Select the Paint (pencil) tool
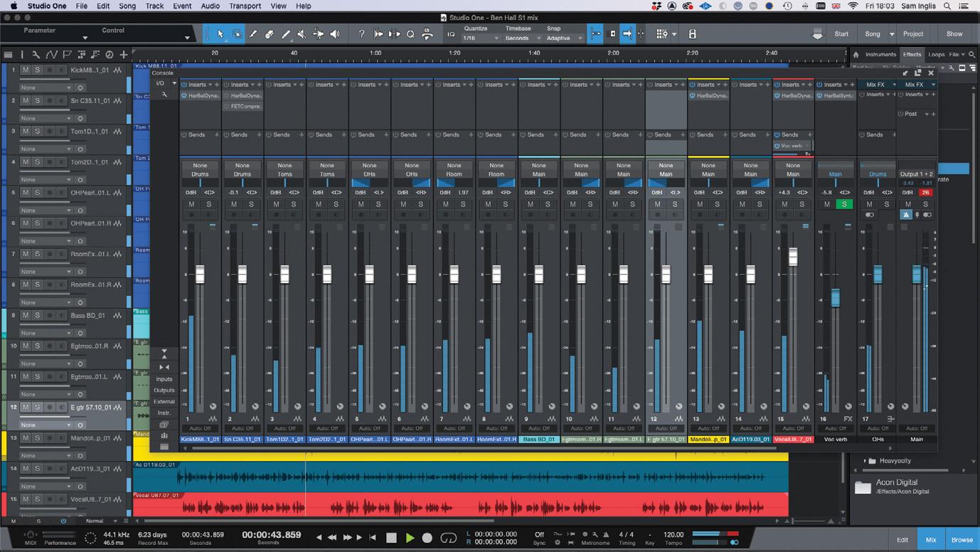The image size is (980, 552). pos(286,34)
